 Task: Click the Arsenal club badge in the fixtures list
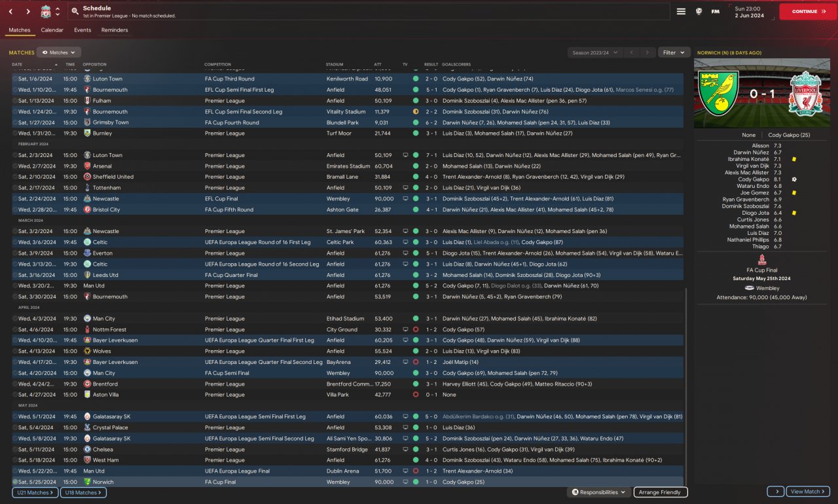pyautogui.click(x=88, y=166)
